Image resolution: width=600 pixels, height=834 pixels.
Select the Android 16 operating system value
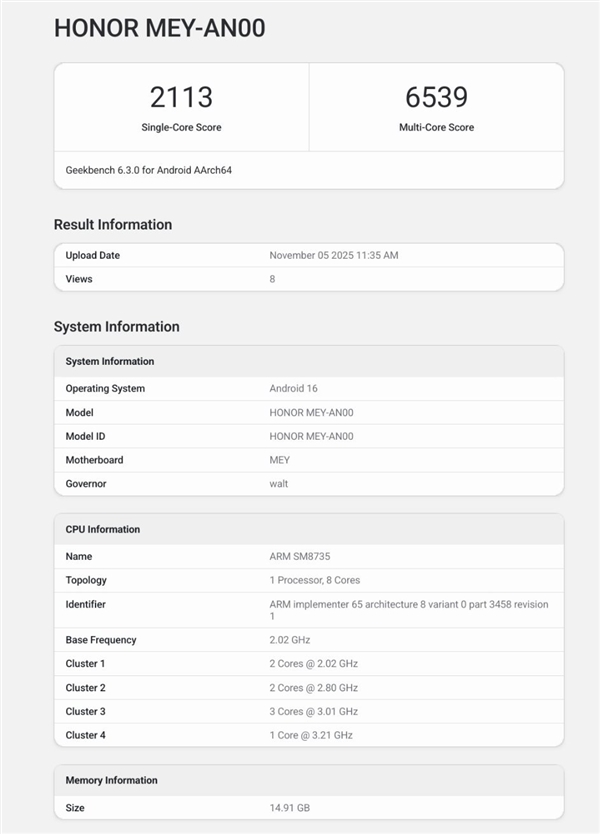(293, 389)
